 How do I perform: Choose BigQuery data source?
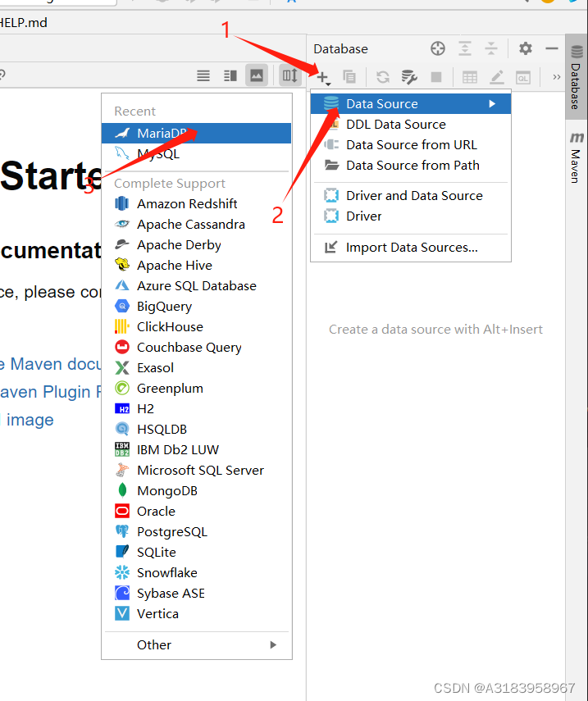[196, 307]
